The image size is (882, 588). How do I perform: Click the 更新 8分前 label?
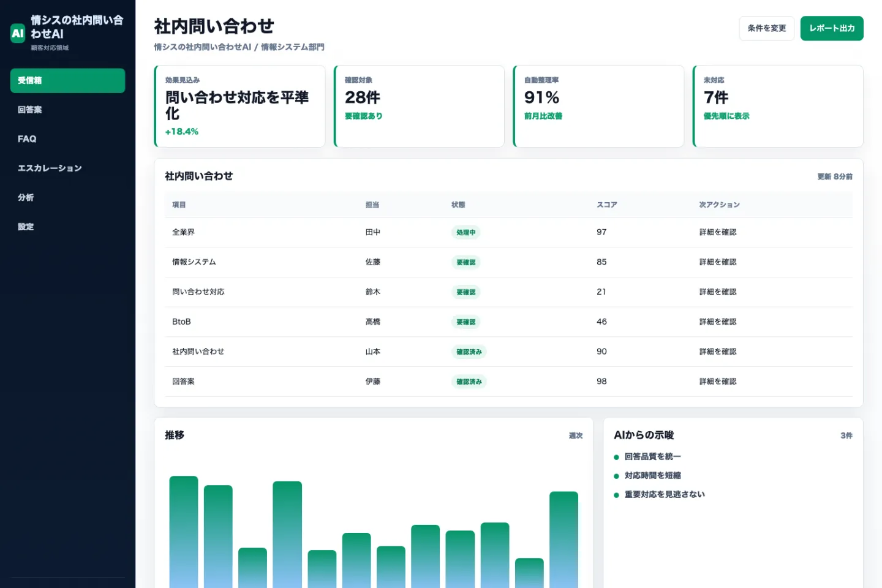click(835, 176)
